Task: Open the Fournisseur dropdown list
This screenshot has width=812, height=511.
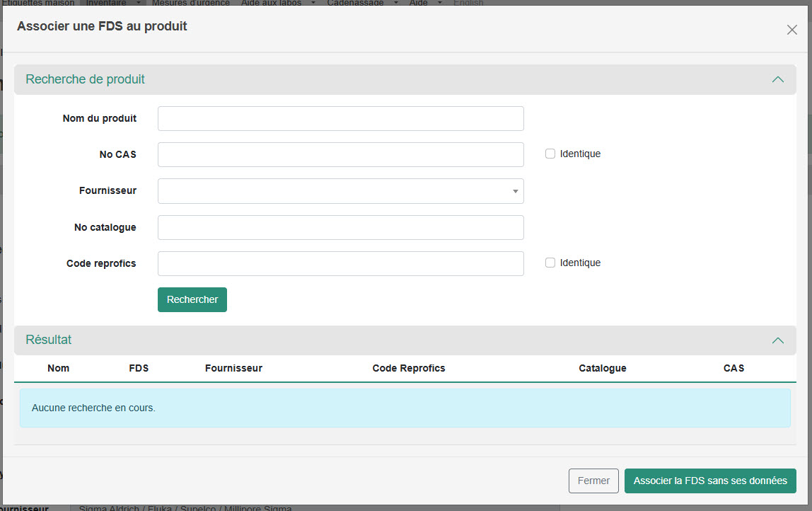Action: (x=340, y=191)
